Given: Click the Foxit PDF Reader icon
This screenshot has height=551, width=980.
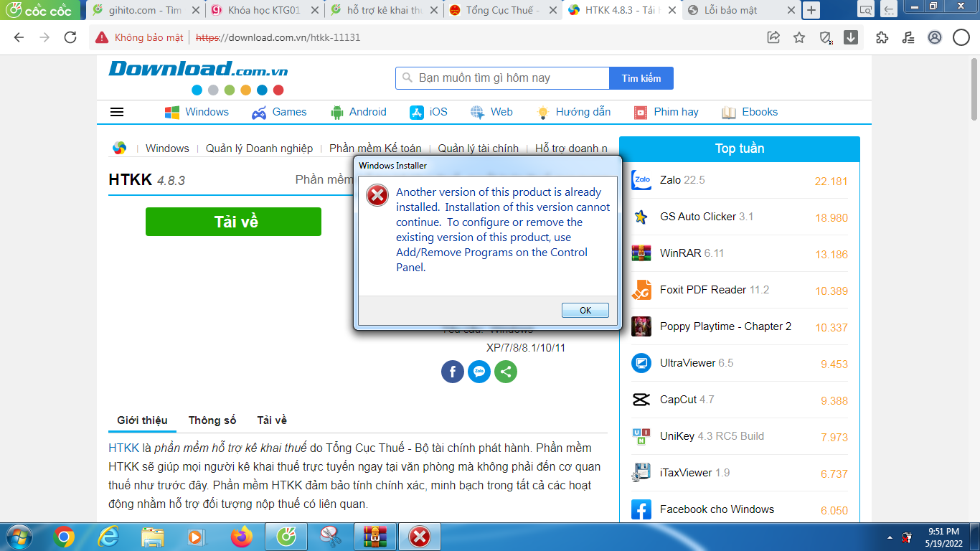Looking at the screenshot, I should 641,290.
